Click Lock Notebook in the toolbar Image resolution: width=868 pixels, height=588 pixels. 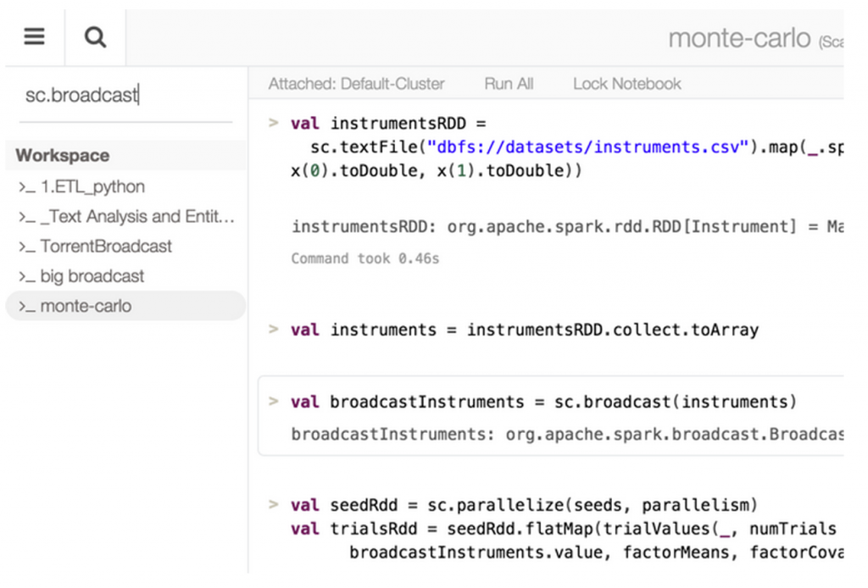tap(626, 84)
